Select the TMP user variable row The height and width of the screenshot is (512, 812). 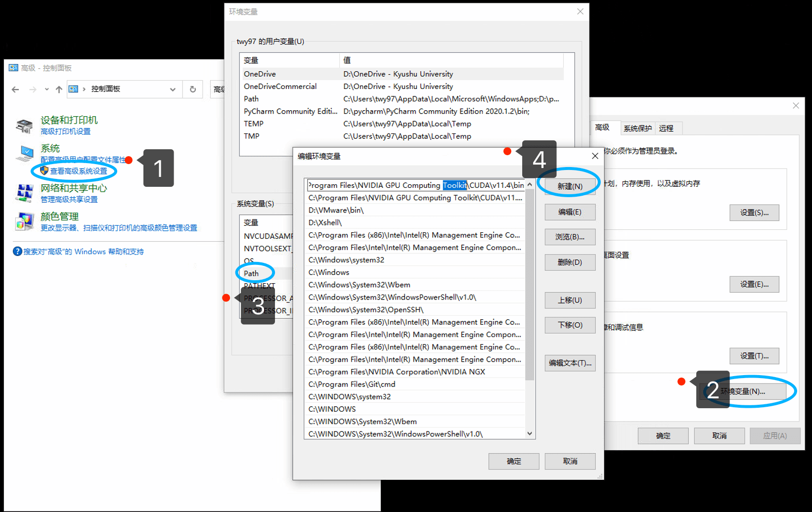tap(401, 136)
